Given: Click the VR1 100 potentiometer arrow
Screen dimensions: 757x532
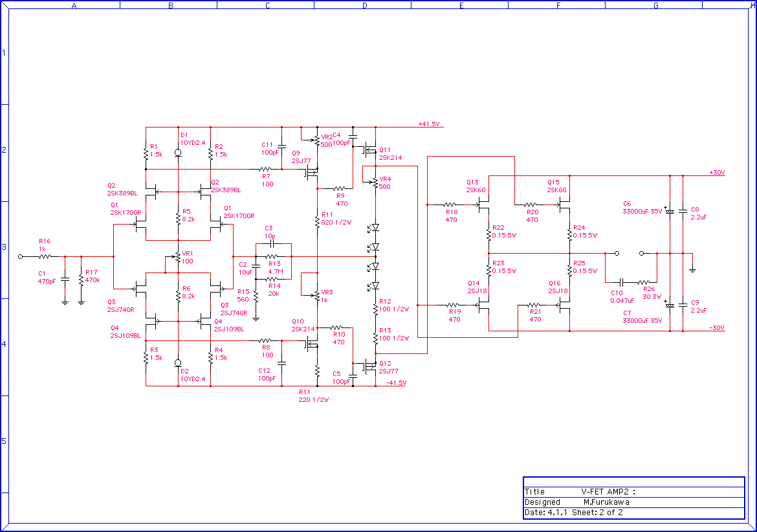Looking at the screenshot, I should click(173, 256).
